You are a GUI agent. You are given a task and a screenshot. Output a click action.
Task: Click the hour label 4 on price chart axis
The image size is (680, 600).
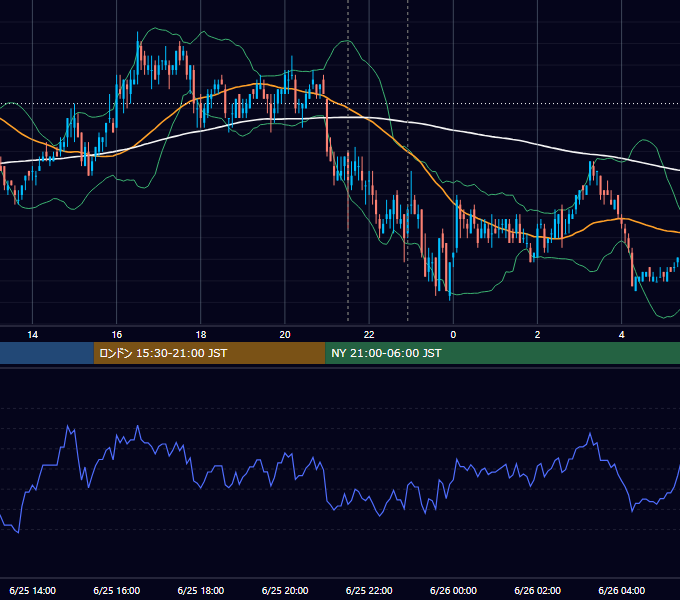[x=621, y=335]
